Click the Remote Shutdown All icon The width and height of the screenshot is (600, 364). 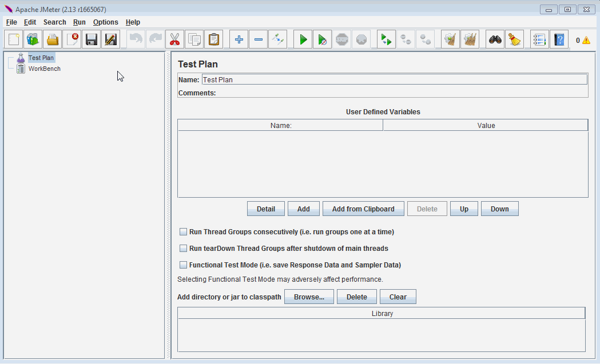click(x=426, y=39)
